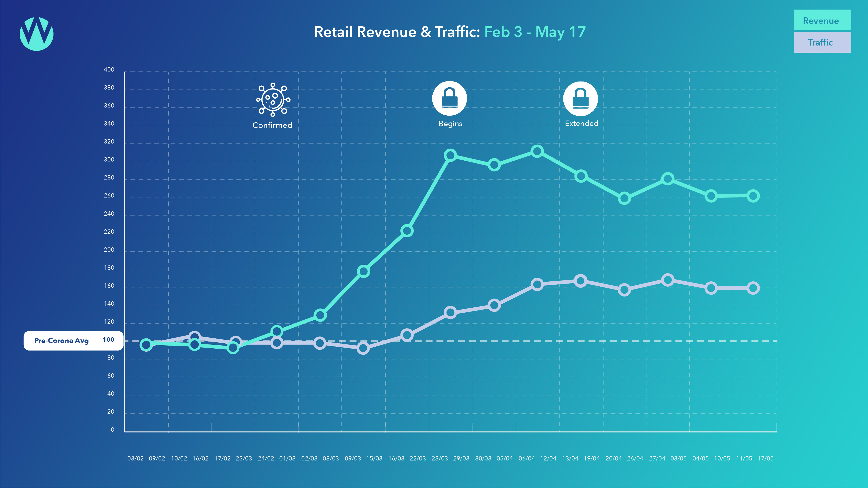The image size is (868, 488).
Task: Toggle the Revenue legend button
Action: [822, 20]
